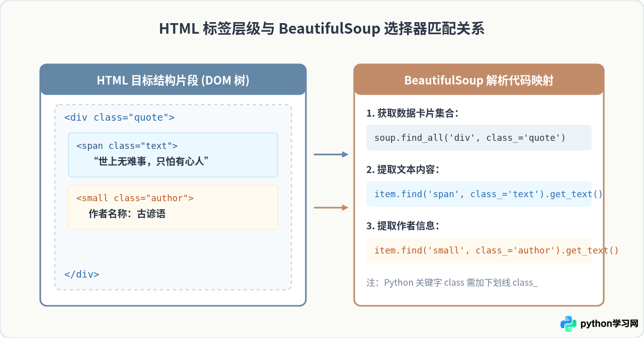Image resolution: width=644 pixels, height=338 pixels.
Task: Click the text 作者名称：古谚语
Action: tap(127, 214)
